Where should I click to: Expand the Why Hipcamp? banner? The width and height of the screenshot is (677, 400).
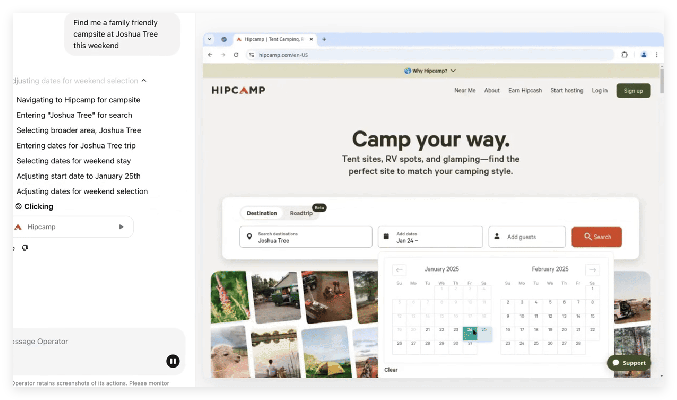coord(430,71)
